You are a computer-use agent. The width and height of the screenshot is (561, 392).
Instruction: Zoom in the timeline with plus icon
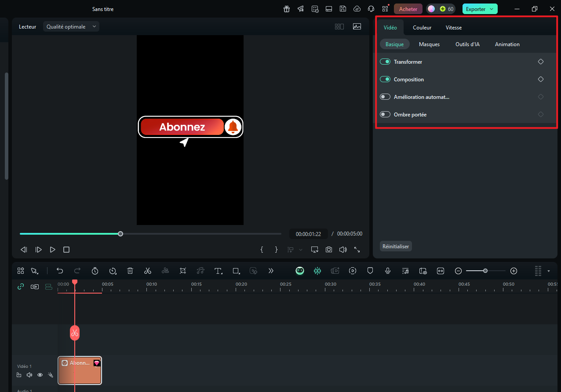[514, 271]
